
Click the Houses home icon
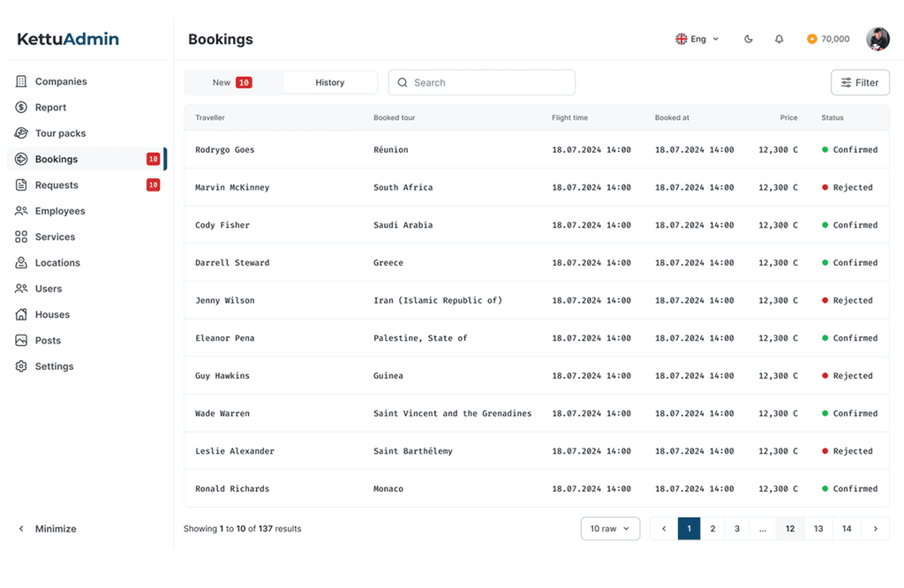21,314
